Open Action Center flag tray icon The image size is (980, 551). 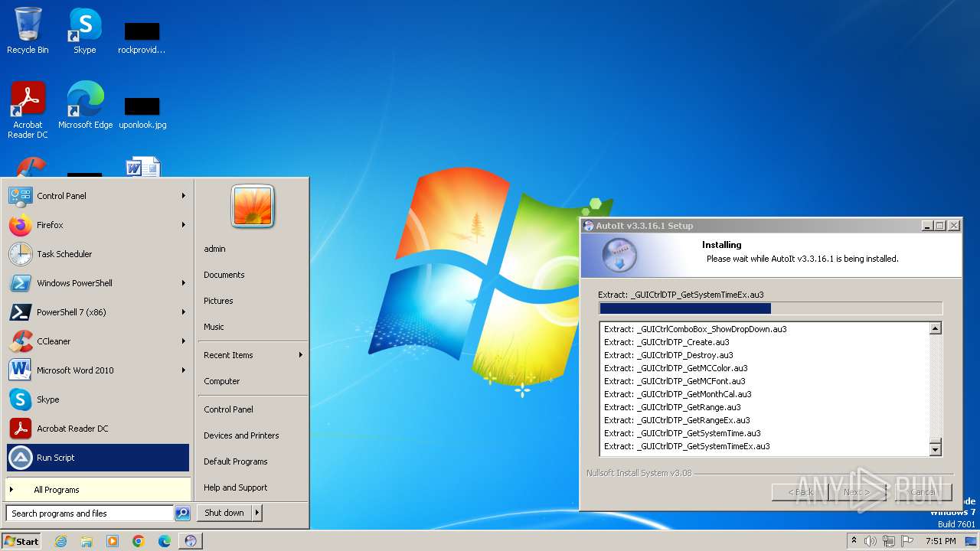(x=907, y=541)
